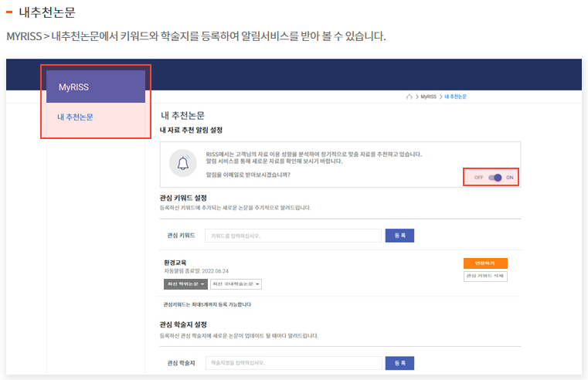
Task: Open the MyRISS sidebar header
Action: pos(96,87)
